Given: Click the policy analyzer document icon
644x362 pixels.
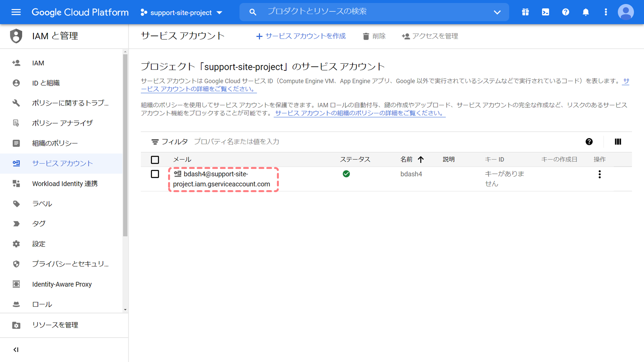Looking at the screenshot, I should (16, 123).
